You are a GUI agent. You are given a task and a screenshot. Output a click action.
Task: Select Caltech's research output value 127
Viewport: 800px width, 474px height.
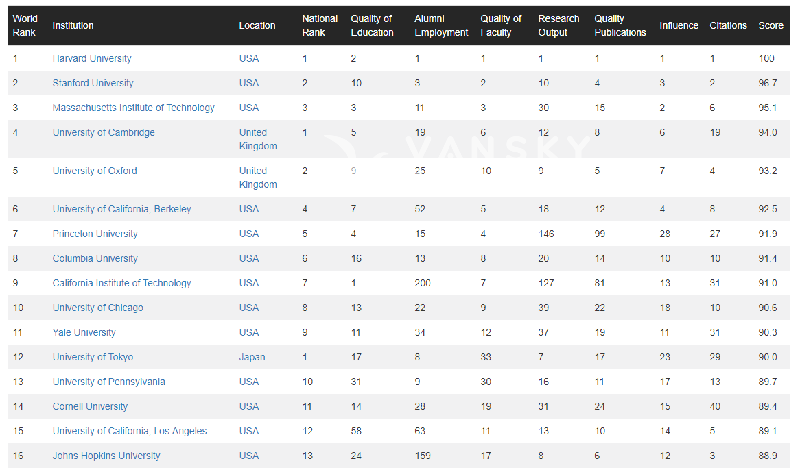tap(546, 283)
